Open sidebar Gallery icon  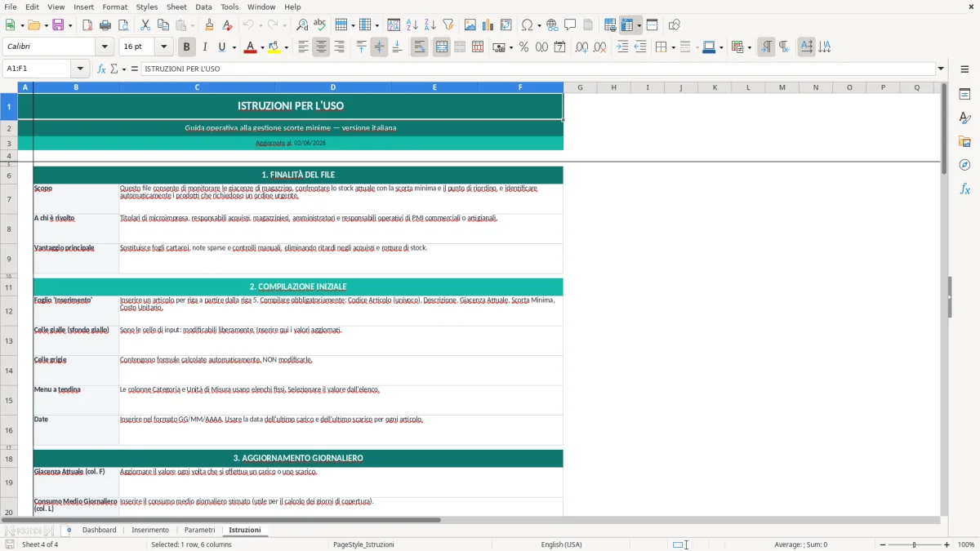(964, 141)
